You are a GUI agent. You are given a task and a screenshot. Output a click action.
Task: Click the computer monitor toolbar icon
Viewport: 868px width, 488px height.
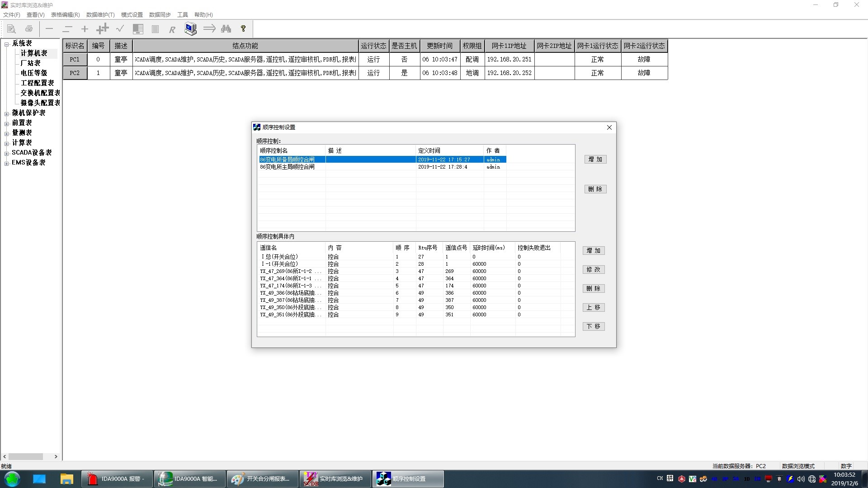tap(190, 29)
